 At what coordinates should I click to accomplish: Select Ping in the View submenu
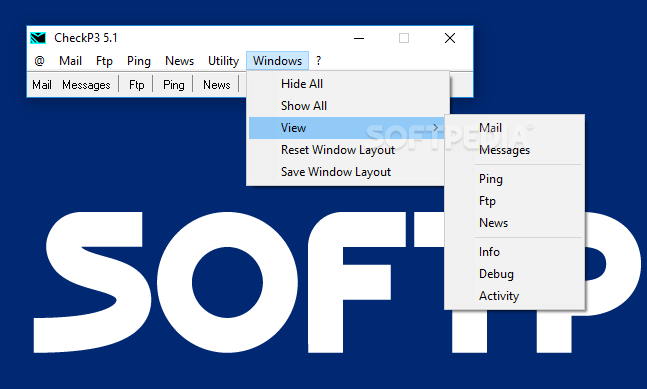515,179
